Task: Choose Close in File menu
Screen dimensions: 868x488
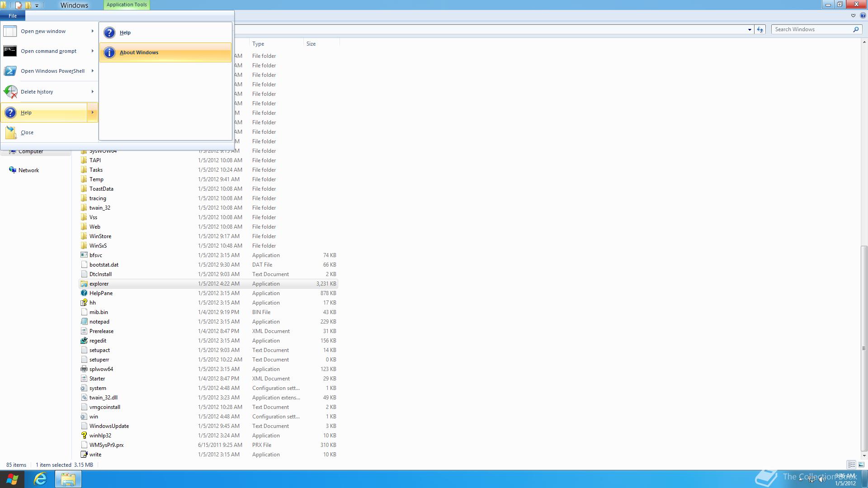Action: 49,132
